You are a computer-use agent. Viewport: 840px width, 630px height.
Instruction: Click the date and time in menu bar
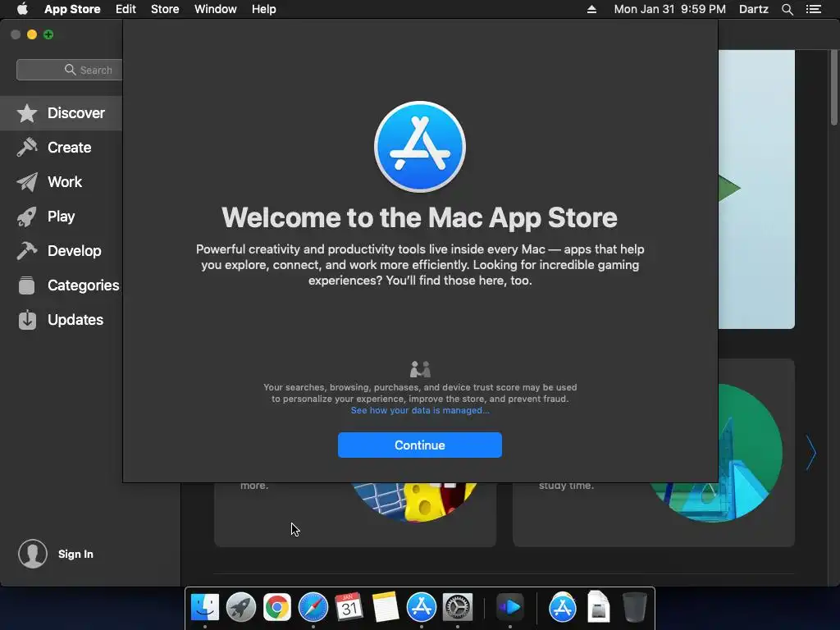click(669, 9)
